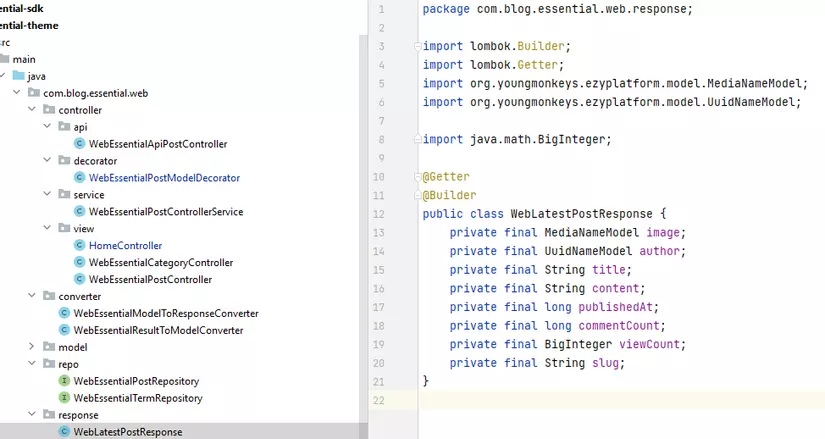Click the class icon beside HomeController
The height and width of the screenshot is (439, 825).
[79, 245]
